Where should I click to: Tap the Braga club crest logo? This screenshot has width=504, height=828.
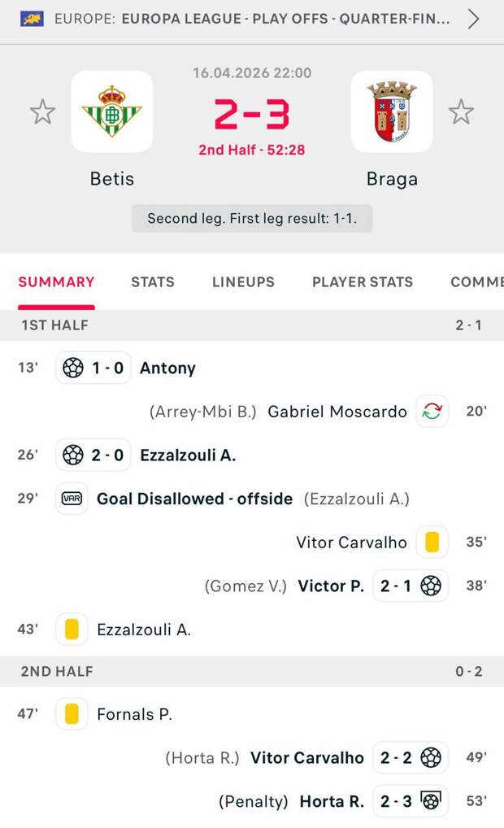point(392,111)
